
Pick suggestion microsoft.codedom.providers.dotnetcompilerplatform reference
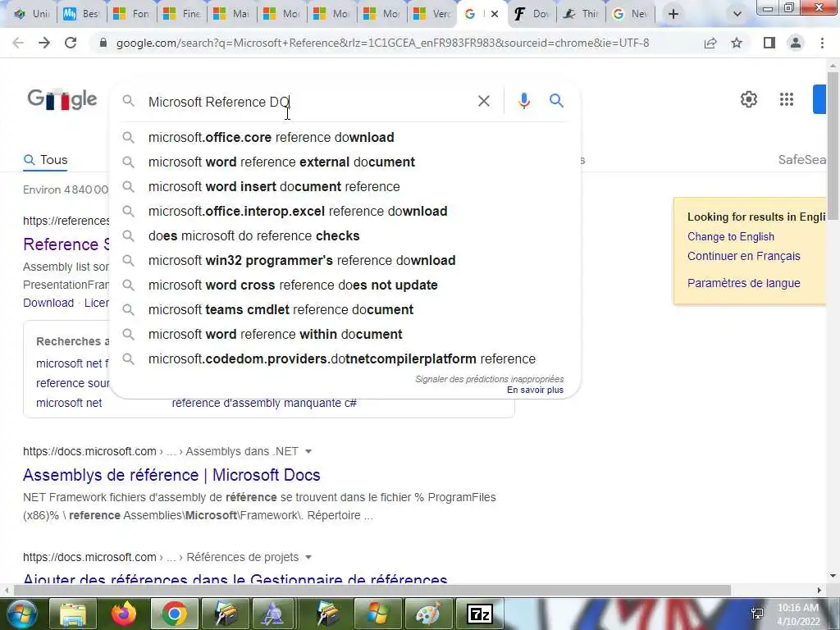click(345, 359)
